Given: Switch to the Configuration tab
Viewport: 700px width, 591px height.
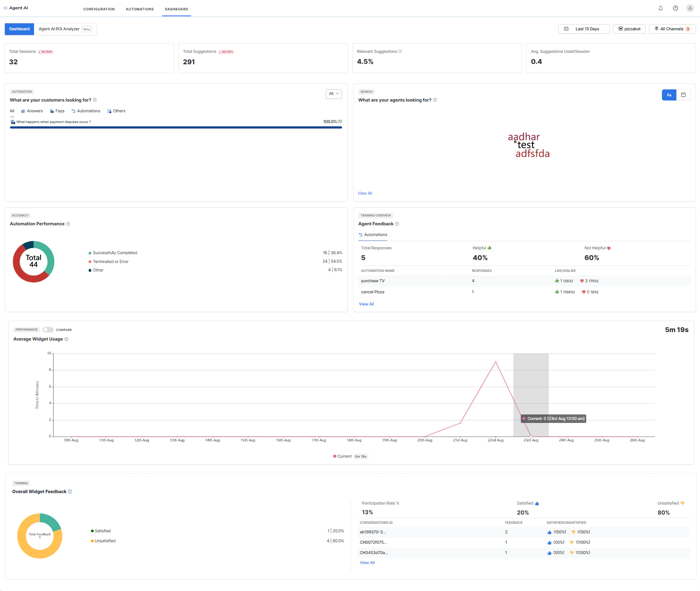Looking at the screenshot, I should pos(99,9).
